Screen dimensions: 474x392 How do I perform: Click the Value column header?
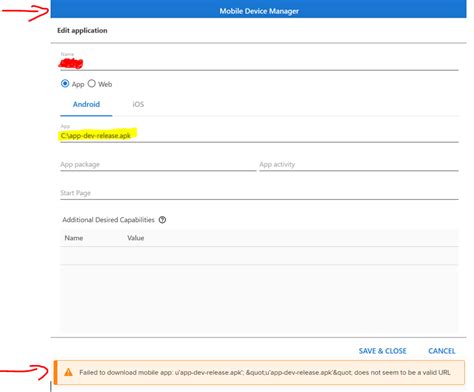(136, 238)
